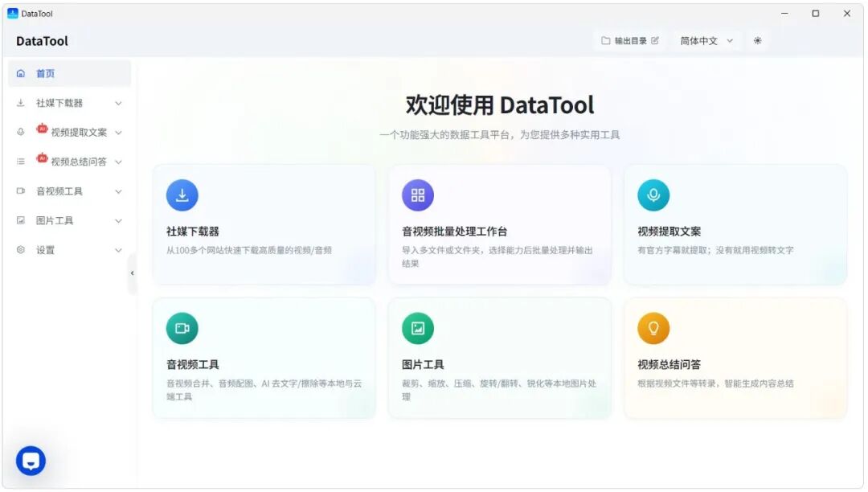Image resolution: width=868 pixels, height=492 pixels.
Task: Click the microphone icon beside 视频提取文案 in sidebar
Action: (x=21, y=133)
